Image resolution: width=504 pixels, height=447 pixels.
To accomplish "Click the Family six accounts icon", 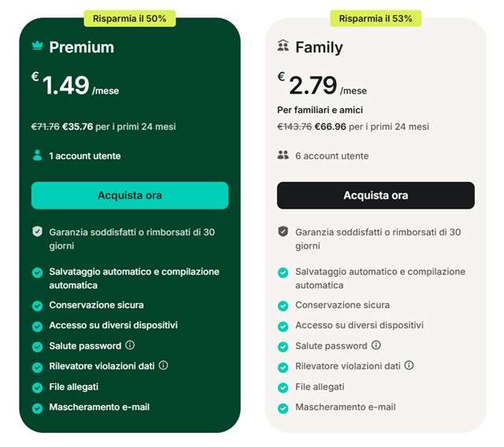I will (283, 155).
